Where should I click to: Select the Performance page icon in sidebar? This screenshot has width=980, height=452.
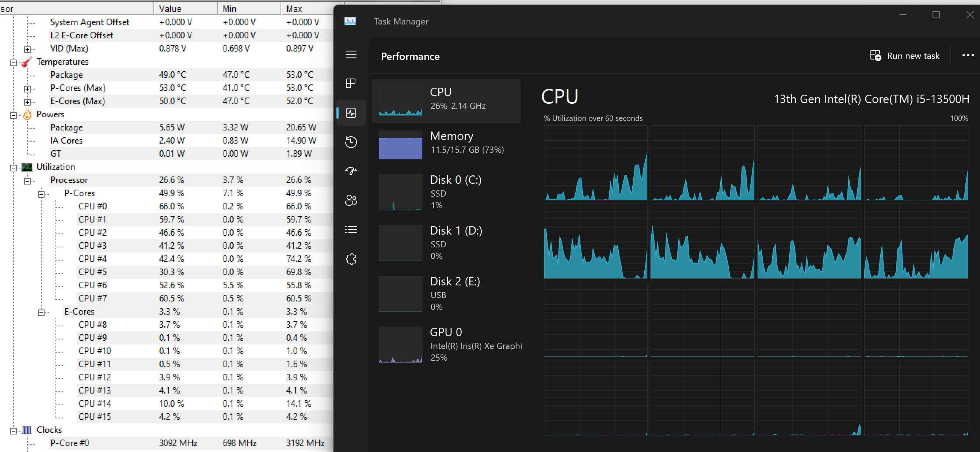(x=351, y=113)
